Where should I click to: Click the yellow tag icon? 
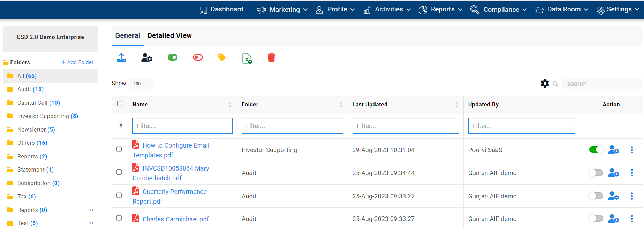pyautogui.click(x=222, y=57)
